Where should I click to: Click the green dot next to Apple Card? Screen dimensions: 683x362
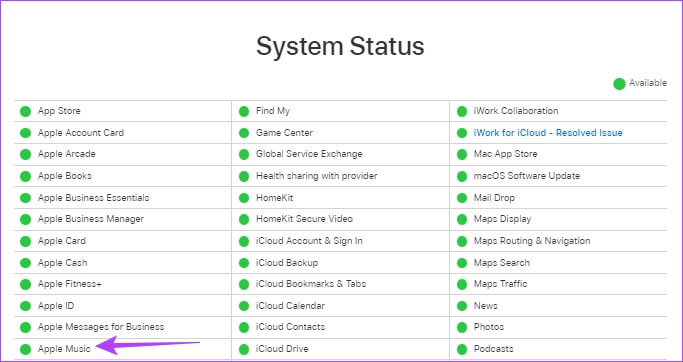[25, 241]
